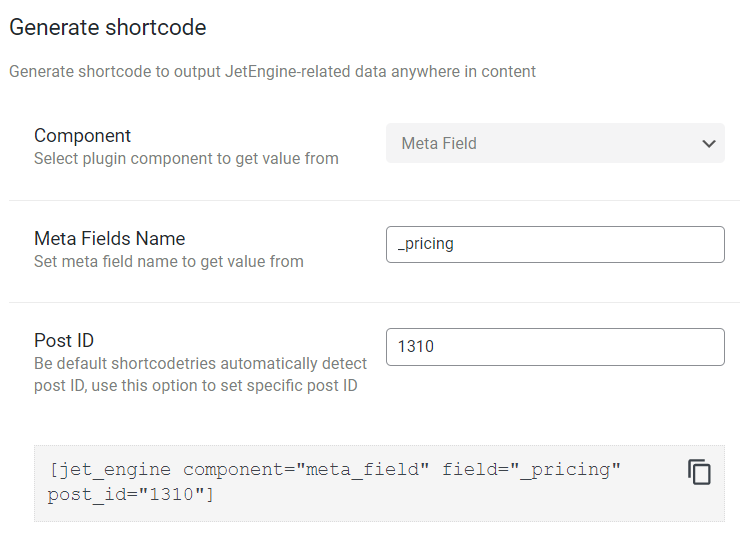
Task: Place cursor after 1310 value
Action: [435, 346]
